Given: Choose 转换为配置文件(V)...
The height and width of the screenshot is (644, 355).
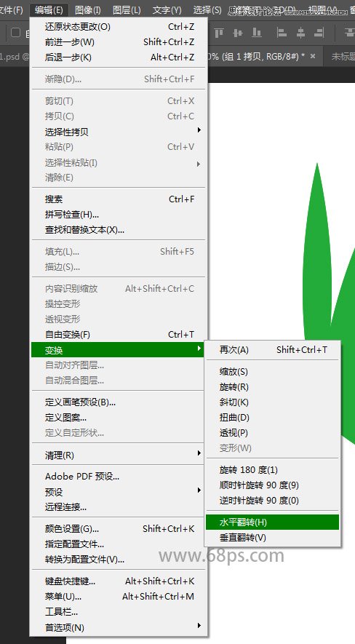Looking at the screenshot, I should pos(119,560).
